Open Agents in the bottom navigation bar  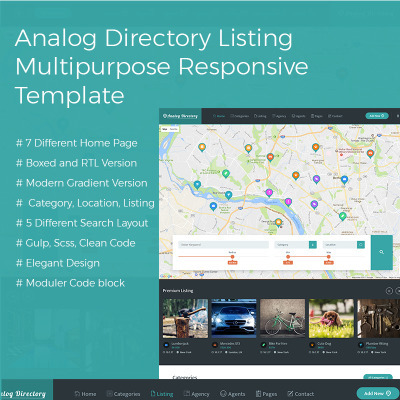tap(233, 394)
